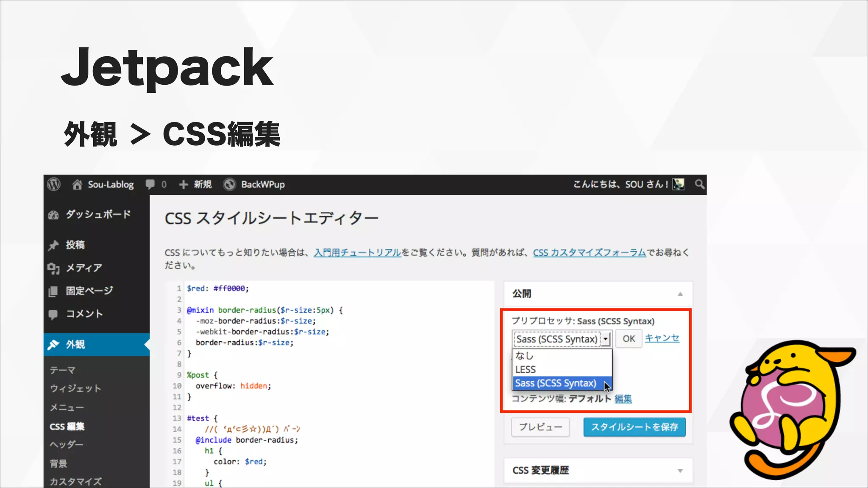This screenshot has width=868, height=488.
Task: Open the 背景 submenu item
Action: pos(58,463)
